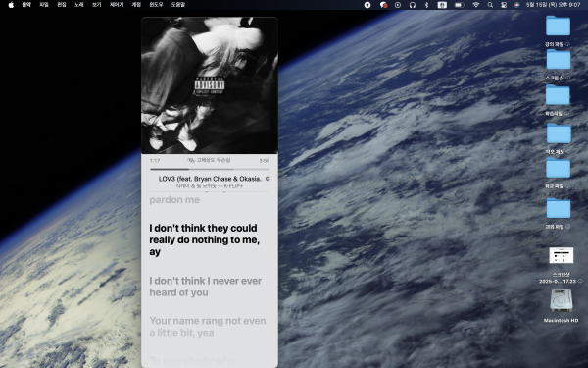Click the song playback progress bar
The width and height of the screenshot is (588, 368).
click(x=210, y=170)
